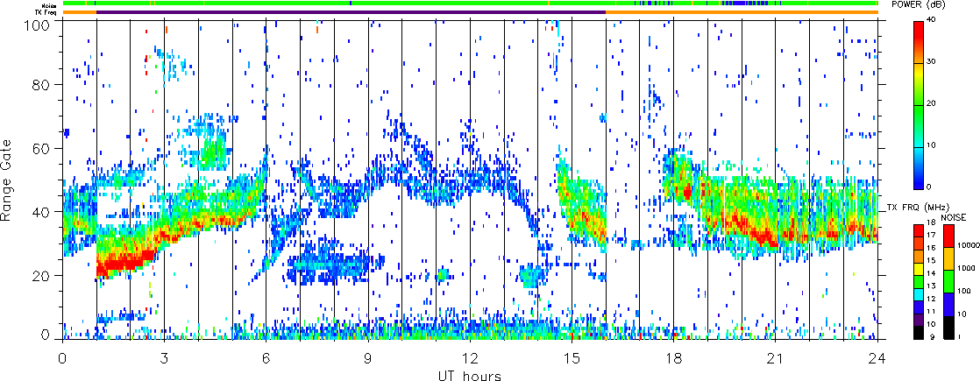The image size is (980, 381).
Task: Click the '12' tick label on the UT hours axis
Action: pyautogui.click(x=470, y=358)
